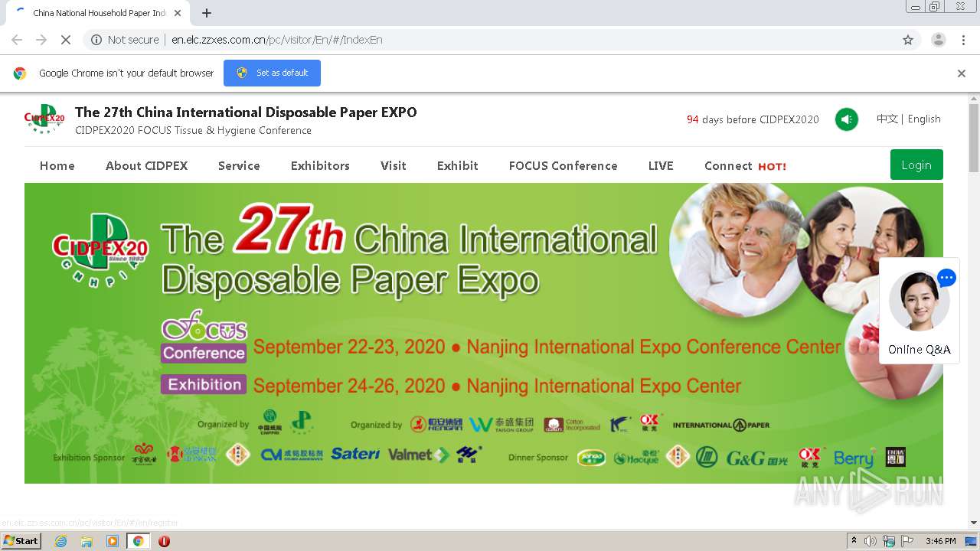Click the Berry sponsor logo

pyautogui.click(x=854, y=458)
